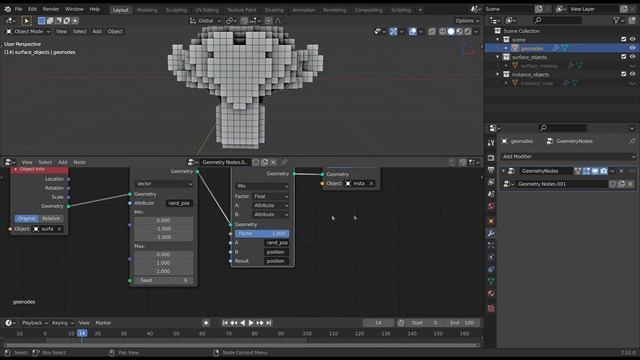This screenshot has height=360, width=640.
Task: Open the Physics properties tab icon
Action: tap(491, 258)
